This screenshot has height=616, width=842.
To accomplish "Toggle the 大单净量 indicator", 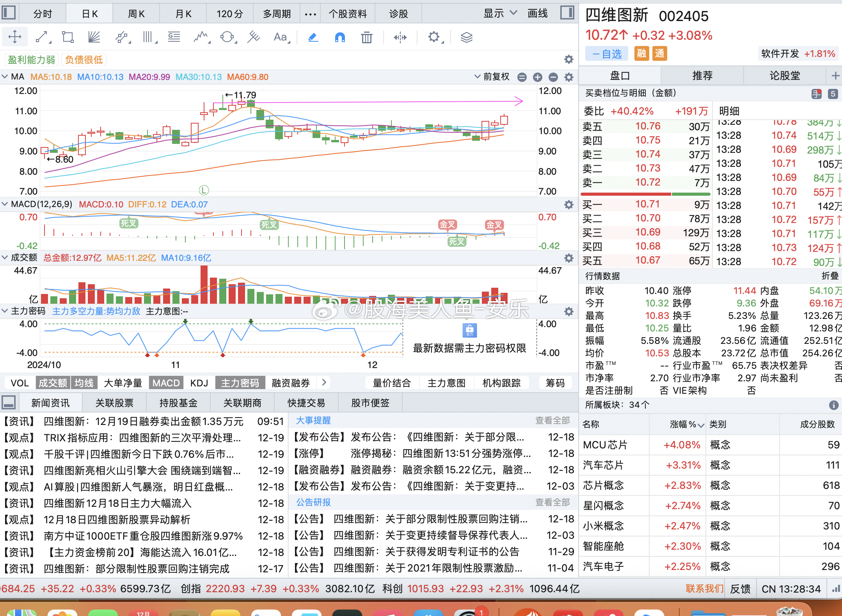I will click(123, 383).
